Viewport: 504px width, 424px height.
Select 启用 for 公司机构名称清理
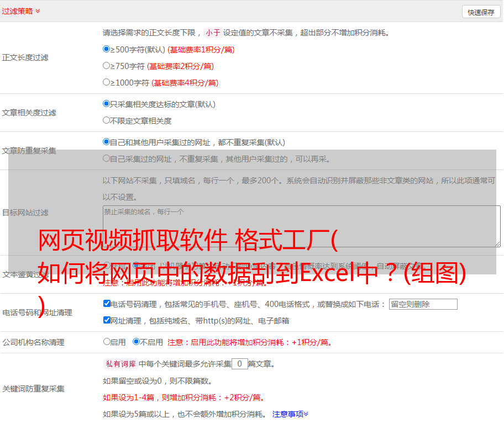coord(107,342)
